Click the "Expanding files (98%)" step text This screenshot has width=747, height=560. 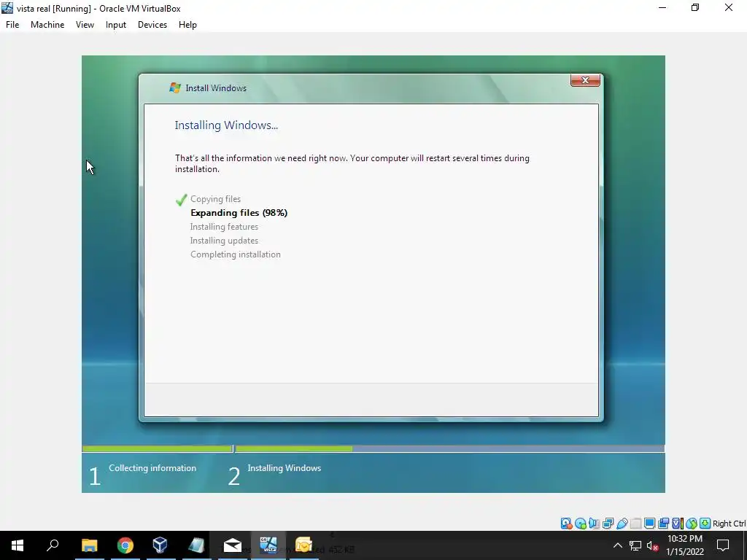tap(239, 213)
